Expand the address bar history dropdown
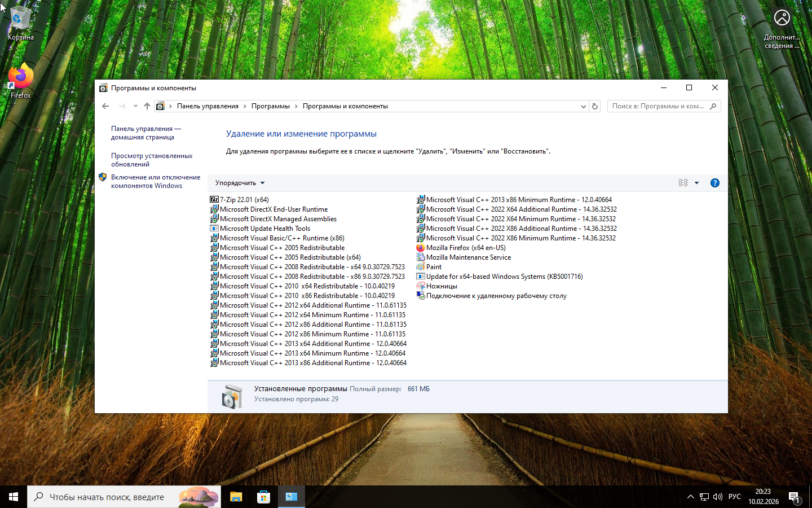This screenshot has height=508, width=812. (583, 106)
